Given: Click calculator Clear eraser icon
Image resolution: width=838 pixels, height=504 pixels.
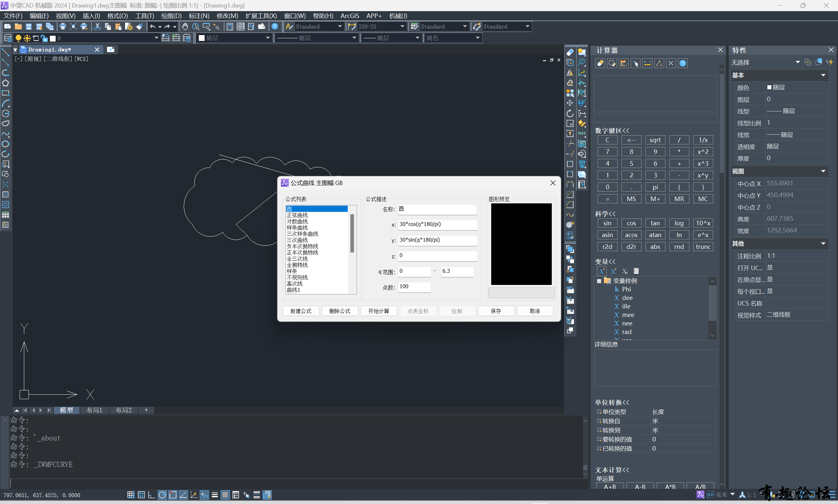Looking at the screenshot, I should pyautogui.click(x=600, y=63).
